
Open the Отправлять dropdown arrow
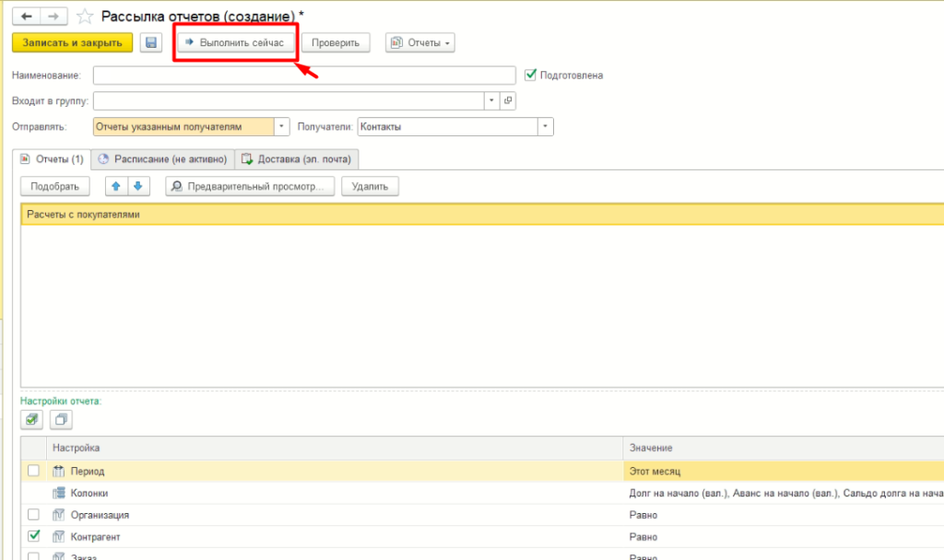click(x=281, y=127)
